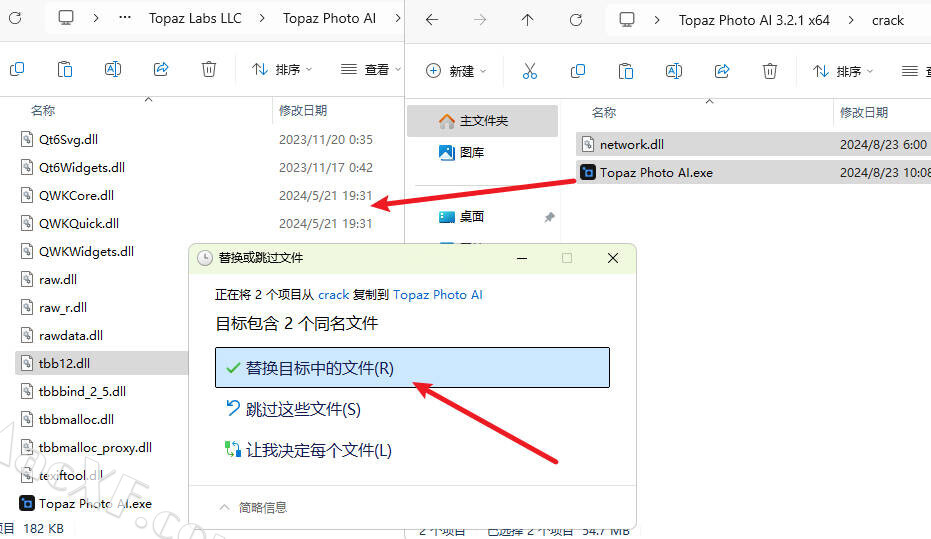Click Topaz Photo AI 3.2.1 x64 breadcrumb
Screen dimensions: 931x539
(x=754, y=20)
